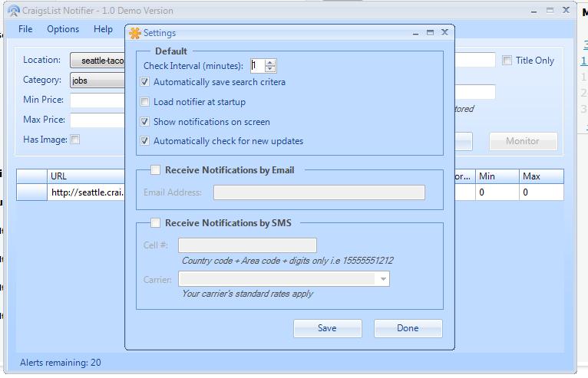This screenshot has width=588, height=378.
Task: Click the Max value 0 cell
Action: [x=541, y=192]
